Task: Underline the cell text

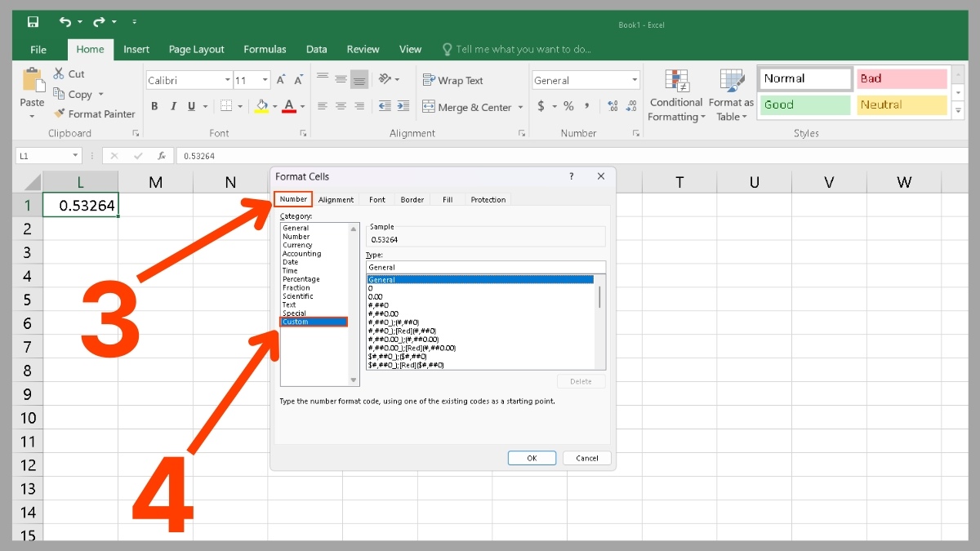Action: point(192,106)
